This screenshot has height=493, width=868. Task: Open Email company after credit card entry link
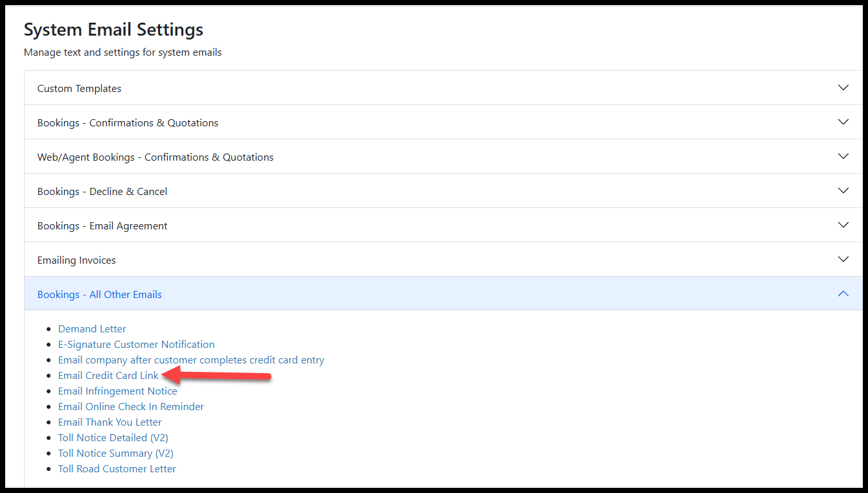click(x=191, y=360)
